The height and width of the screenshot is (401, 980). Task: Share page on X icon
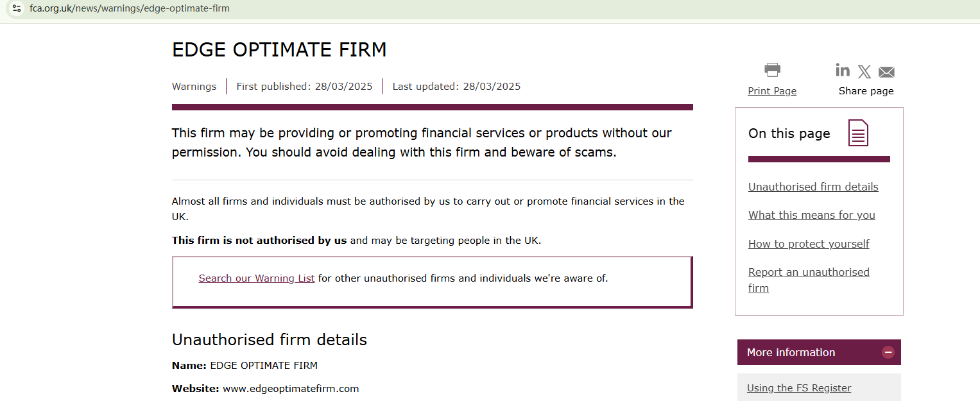coord(864,72)
